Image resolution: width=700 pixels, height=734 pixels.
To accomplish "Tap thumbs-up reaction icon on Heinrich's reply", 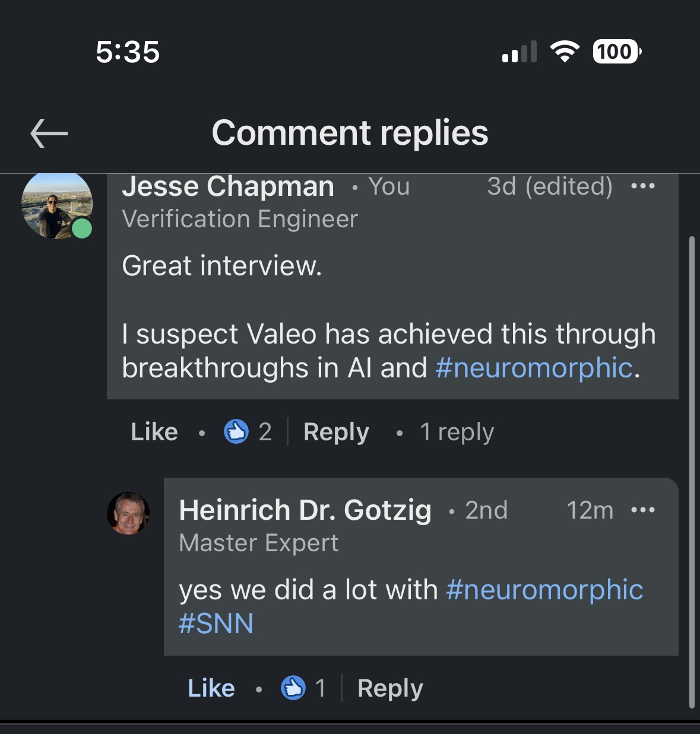I will pos(293,688).
